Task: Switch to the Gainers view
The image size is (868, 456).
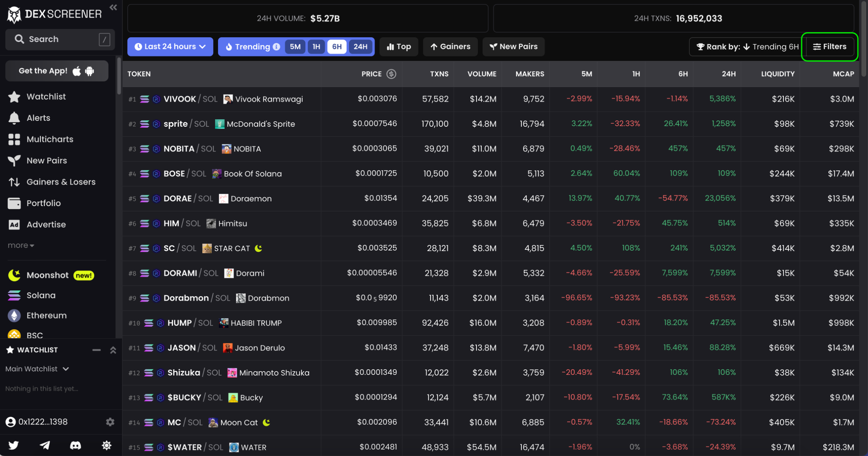Action: click(450, 46)
